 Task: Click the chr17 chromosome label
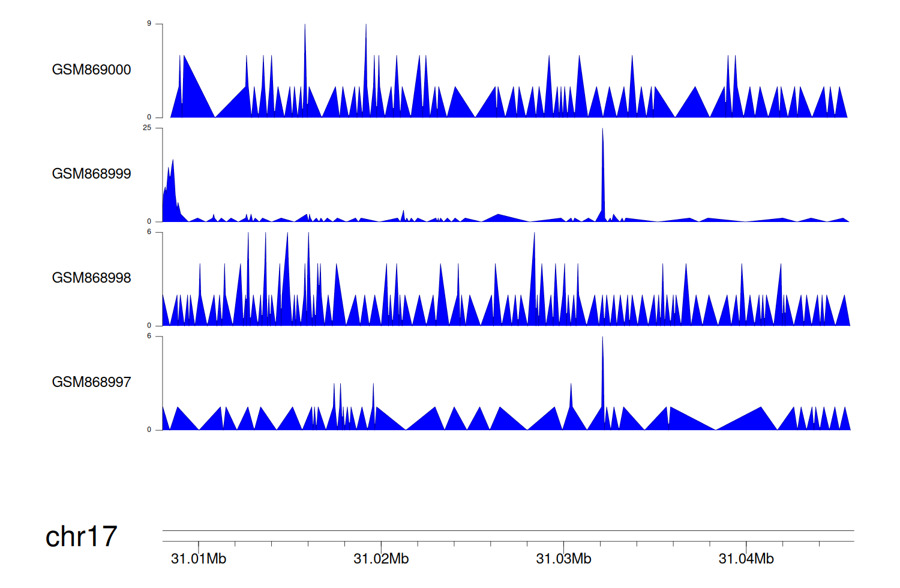[81, 536]
